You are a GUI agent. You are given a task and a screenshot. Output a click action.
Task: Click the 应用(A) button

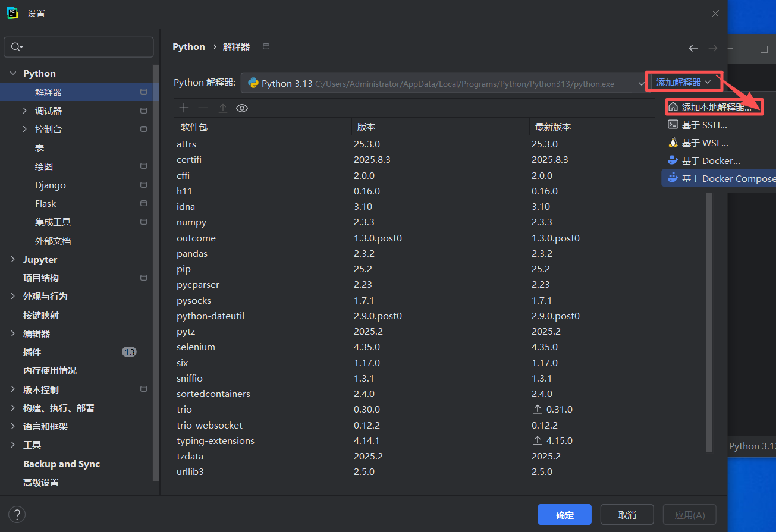click(x=690, y=515)
